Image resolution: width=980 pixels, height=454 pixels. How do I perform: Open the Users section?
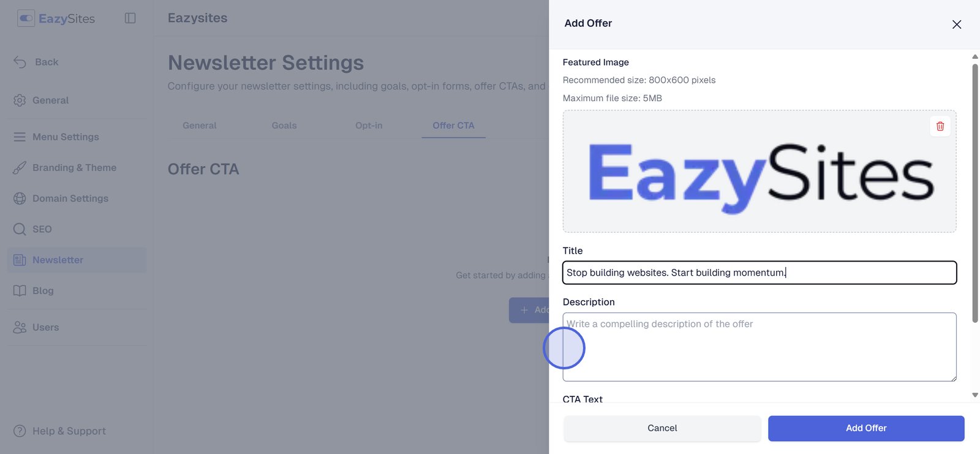(45, 327)
